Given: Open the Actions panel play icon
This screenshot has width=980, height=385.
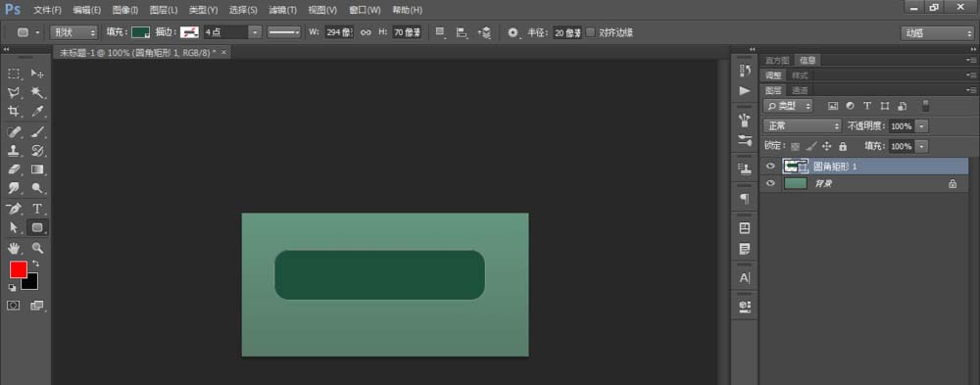Looking at the screenshot, I should (745, 91).
